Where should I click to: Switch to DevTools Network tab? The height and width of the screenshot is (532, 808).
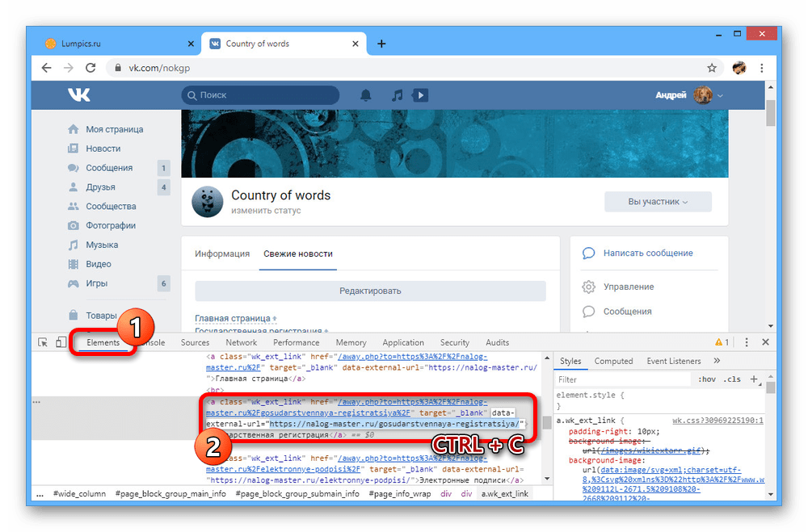click(241, 342)
